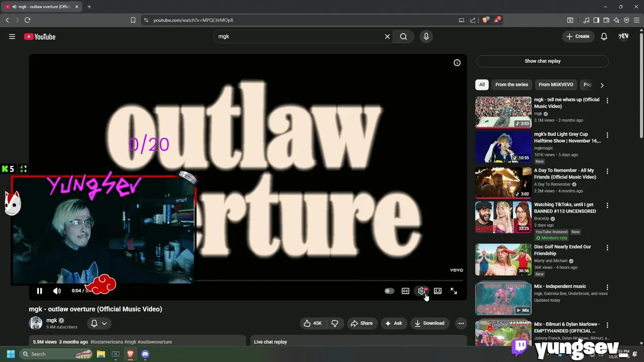
Task: Clear the mgk search text
Action: [x=387, y=36]
